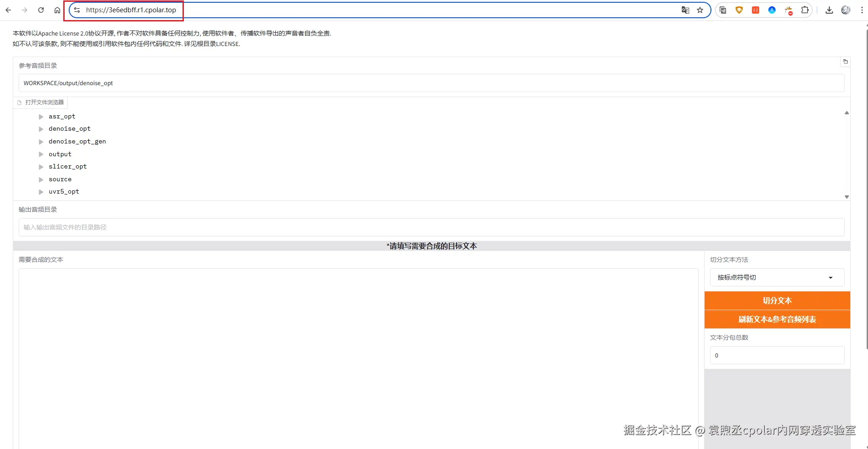This screenshot has width=868, height=449.
Task: Open the Chrome three-dot menu
Action: coord(861,10)
